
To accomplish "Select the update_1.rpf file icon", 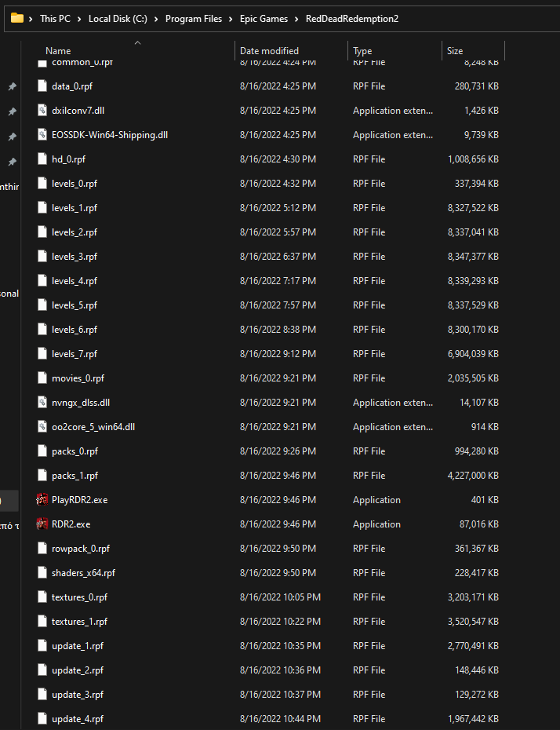I will (42, 646).
